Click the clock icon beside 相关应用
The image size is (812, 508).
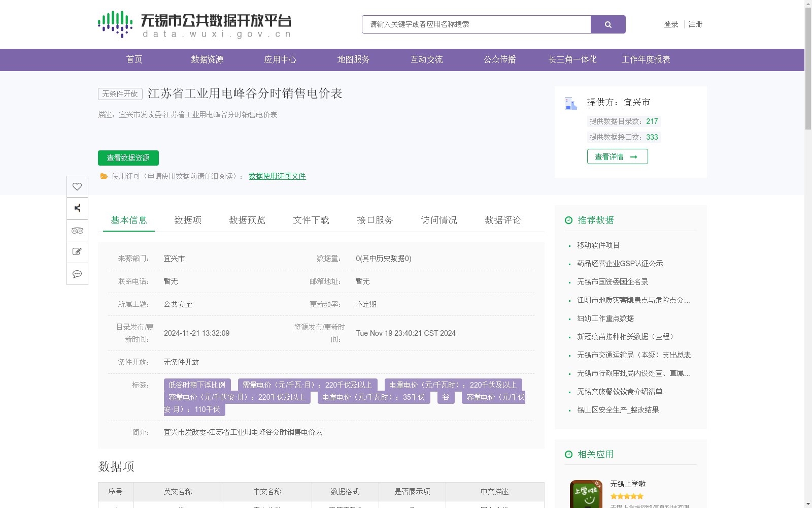(x=568, y=454)
